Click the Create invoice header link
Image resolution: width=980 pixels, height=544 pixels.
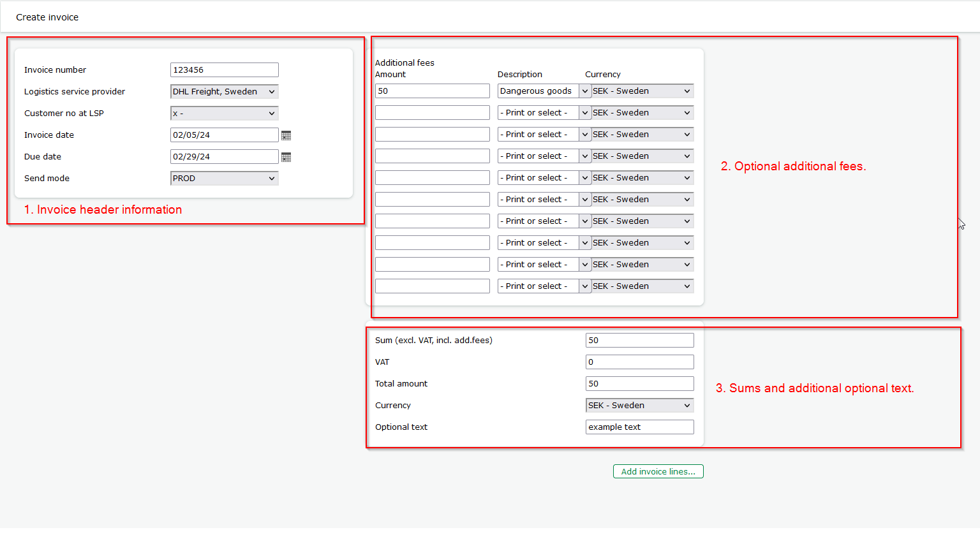47,17
